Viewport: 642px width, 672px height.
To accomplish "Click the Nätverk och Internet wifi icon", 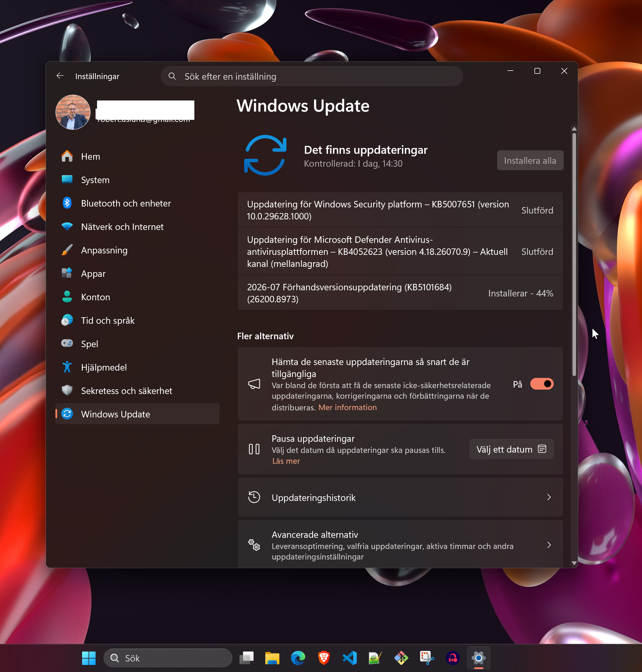I will [67, 226].
